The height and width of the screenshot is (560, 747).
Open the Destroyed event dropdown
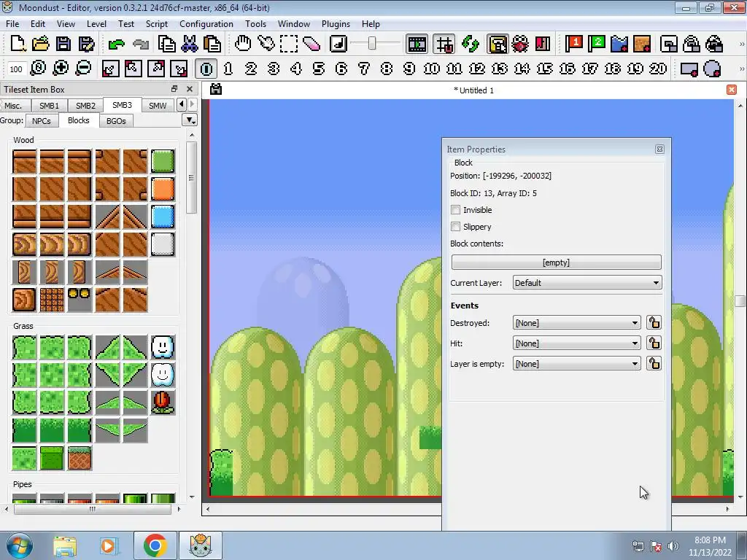pyautogui.click(x=576, y=323)
